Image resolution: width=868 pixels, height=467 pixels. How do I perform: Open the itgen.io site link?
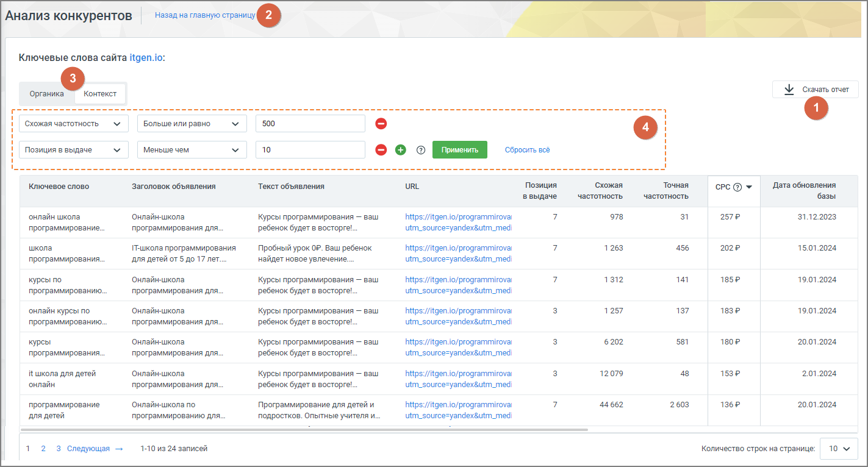tap(146, 58)
